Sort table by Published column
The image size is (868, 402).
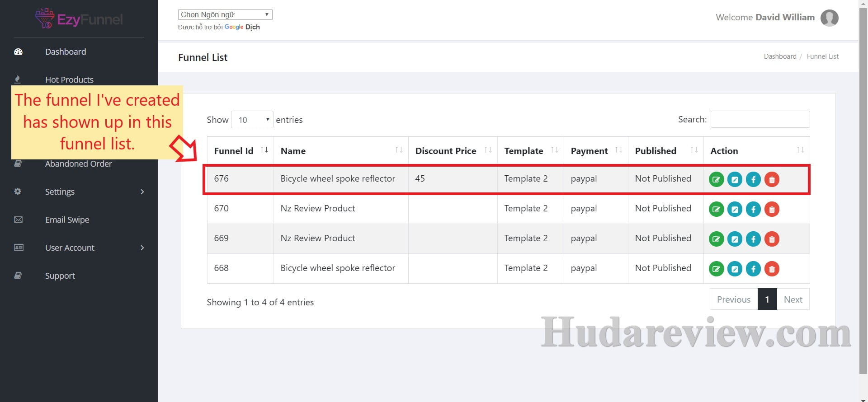click(666, 151)
